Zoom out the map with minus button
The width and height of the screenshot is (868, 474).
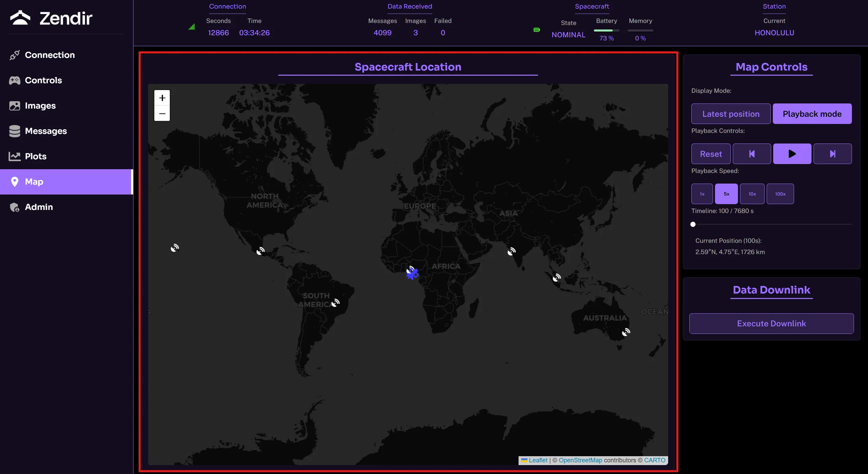coord(162,113)
